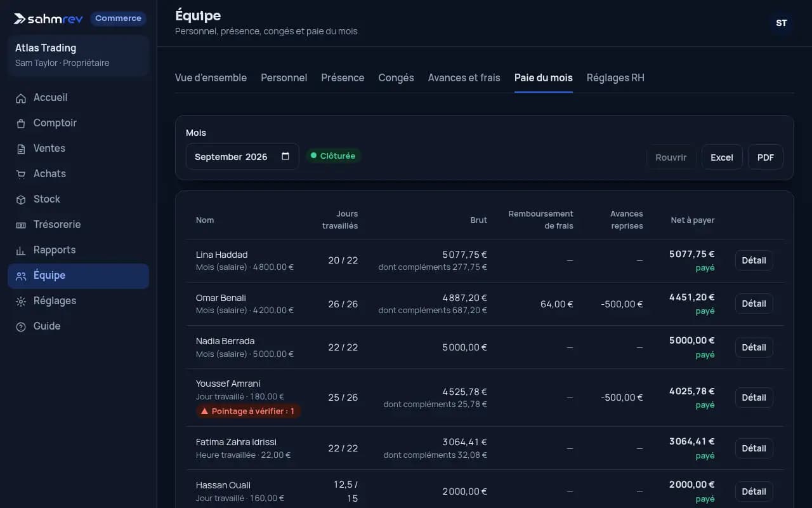Open the calendar picker in month field
This screenshot has width=812, height=508.
coord(285,156)
